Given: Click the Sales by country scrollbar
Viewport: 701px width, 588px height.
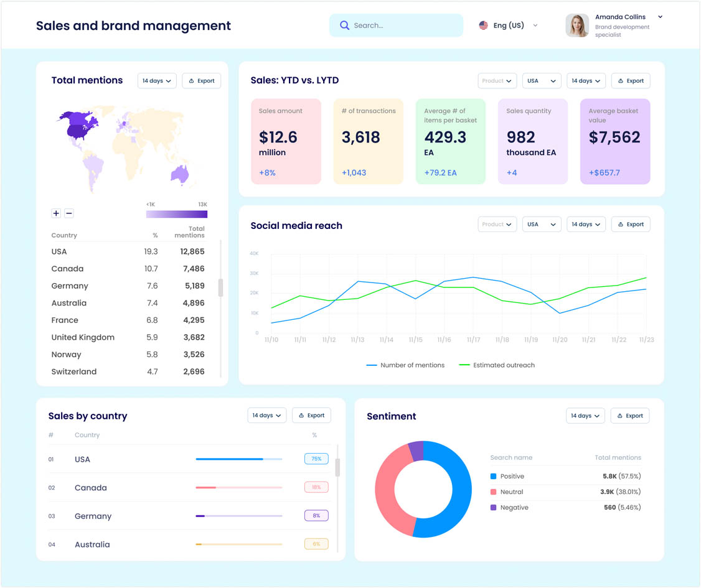Looking at the screenshot, I should [337, 467].
